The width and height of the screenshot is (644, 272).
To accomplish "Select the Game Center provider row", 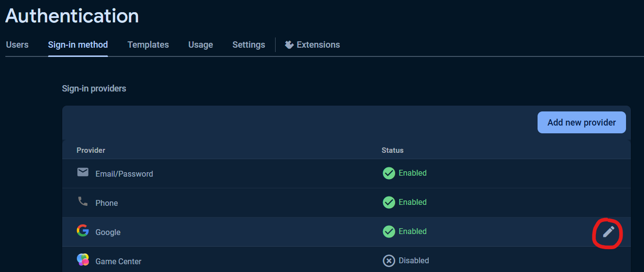I will pos(347,259).
